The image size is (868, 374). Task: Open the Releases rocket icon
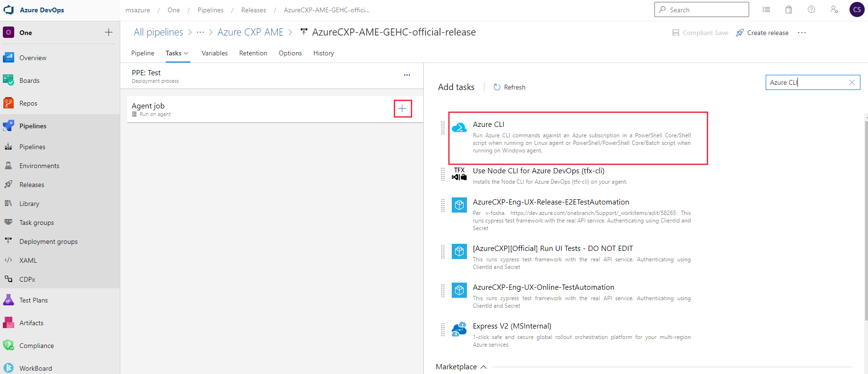tap(9, 185)
